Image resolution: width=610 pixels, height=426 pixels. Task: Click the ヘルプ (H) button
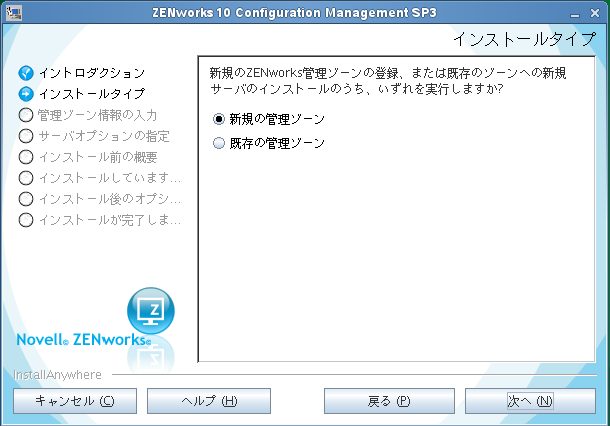[x=209, y=401]
